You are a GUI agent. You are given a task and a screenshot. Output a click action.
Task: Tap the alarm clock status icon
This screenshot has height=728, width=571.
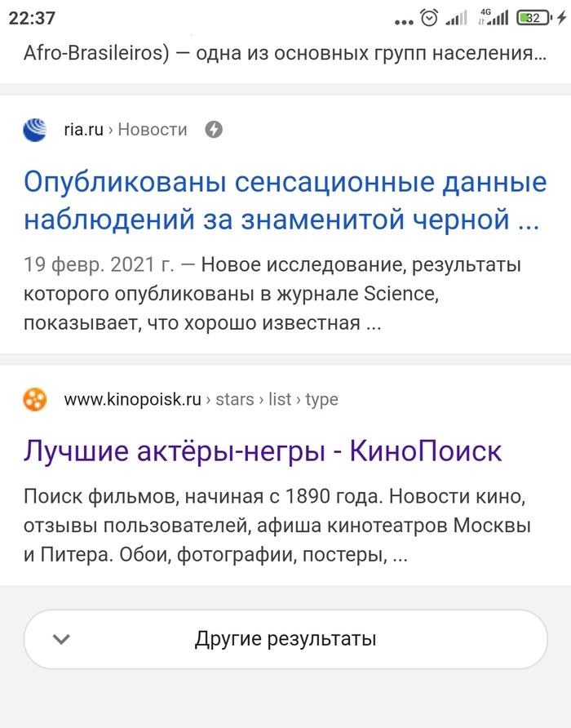tap(429, 17)
